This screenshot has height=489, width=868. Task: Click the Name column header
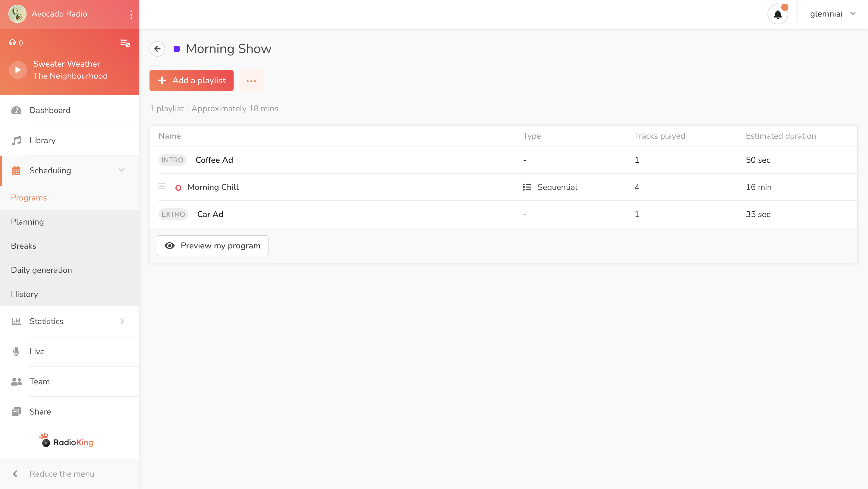coord(170,136)
